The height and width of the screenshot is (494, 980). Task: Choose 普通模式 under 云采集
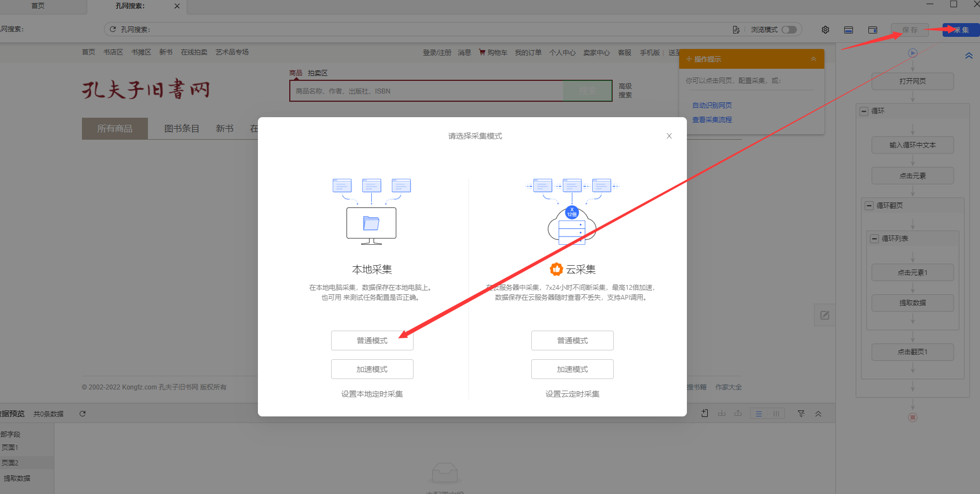[x=572, y=341]
